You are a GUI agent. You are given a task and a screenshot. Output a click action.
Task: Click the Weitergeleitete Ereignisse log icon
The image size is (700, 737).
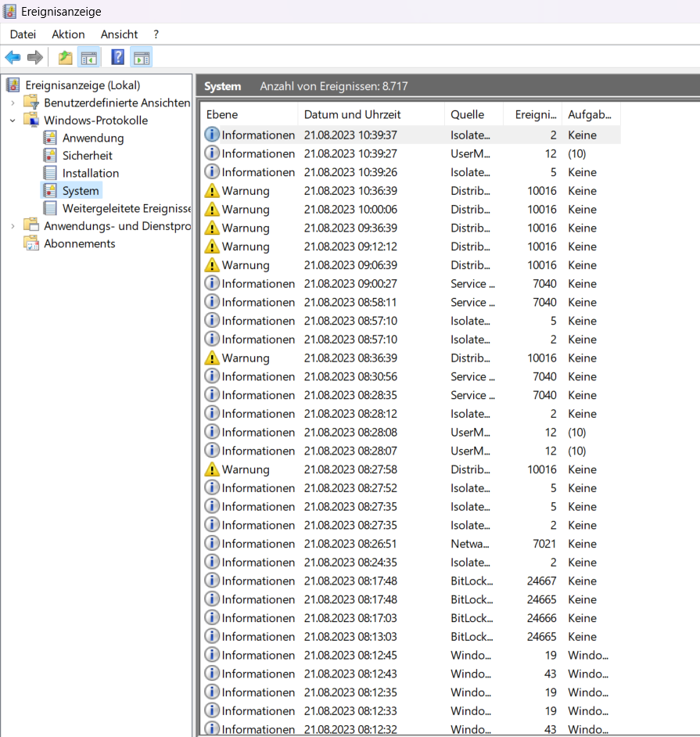(x=50, y=208)
